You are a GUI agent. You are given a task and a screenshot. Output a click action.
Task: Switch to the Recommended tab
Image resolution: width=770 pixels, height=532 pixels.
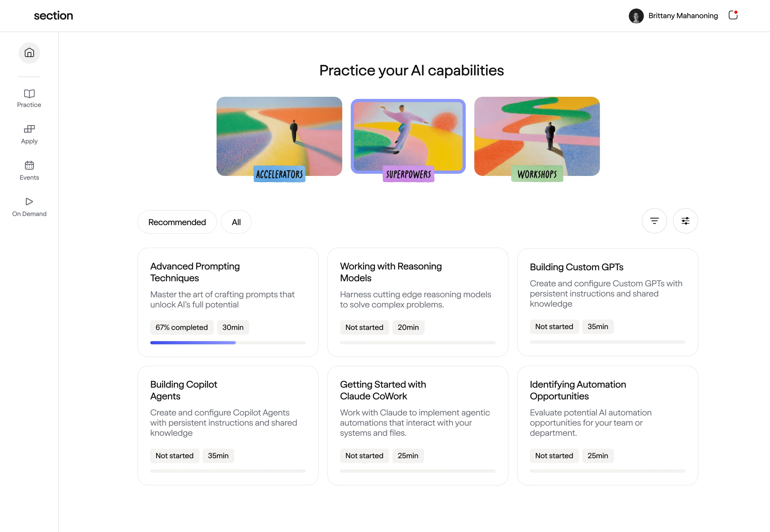point(177,222)
